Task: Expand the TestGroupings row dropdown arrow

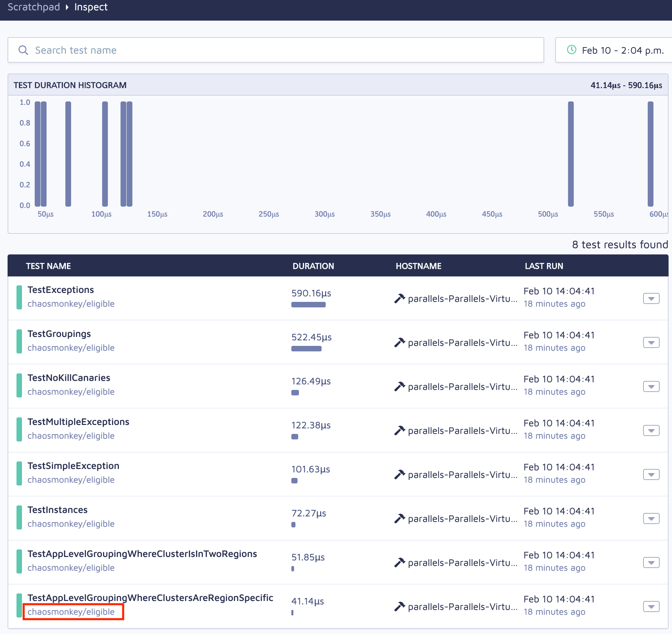Action: (x=651, y=342)
